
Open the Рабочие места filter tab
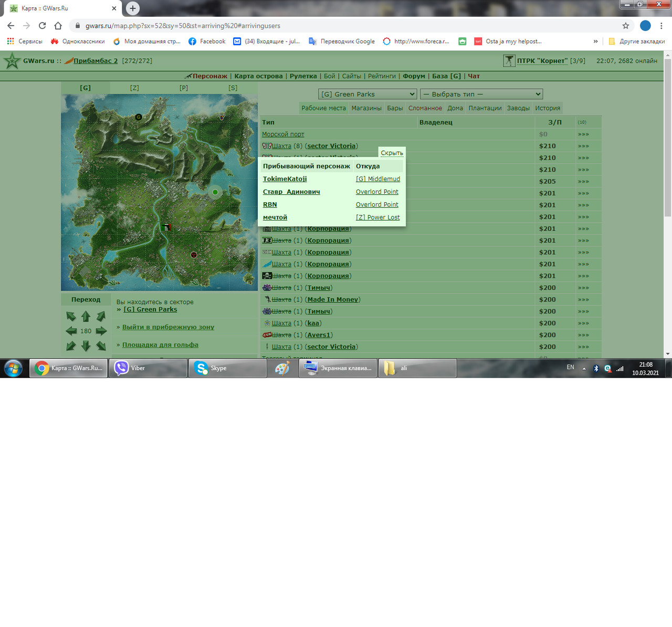pyautogui.click(x=323, y=108)
